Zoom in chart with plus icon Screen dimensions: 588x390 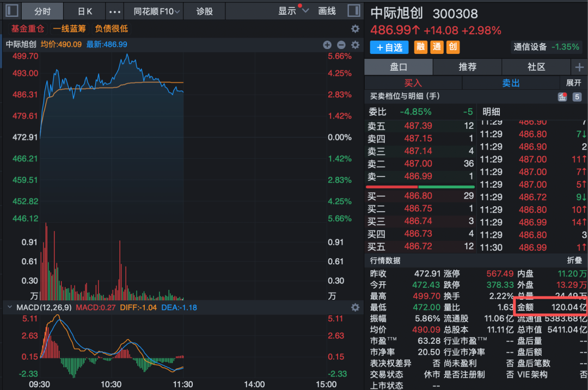point(327,45)
